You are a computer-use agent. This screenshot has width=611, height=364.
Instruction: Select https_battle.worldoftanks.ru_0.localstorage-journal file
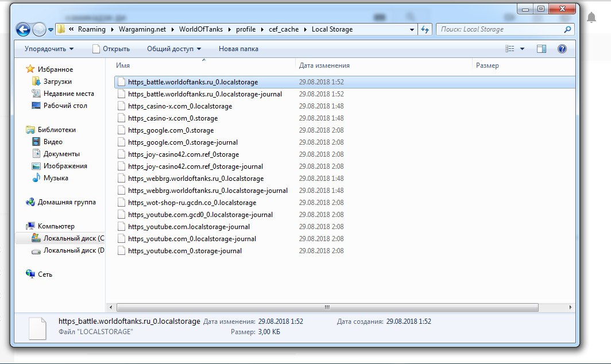coord(205,94)
